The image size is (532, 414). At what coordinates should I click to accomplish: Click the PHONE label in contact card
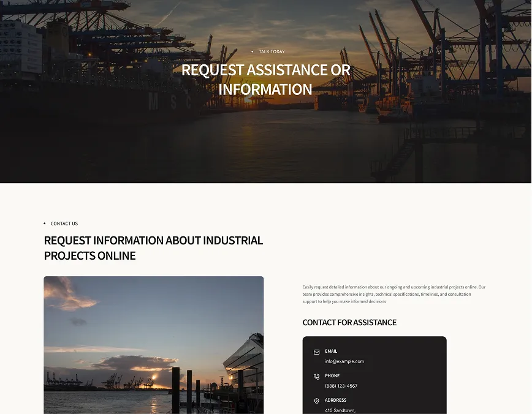pyautogui.click(x=332, y=375)
